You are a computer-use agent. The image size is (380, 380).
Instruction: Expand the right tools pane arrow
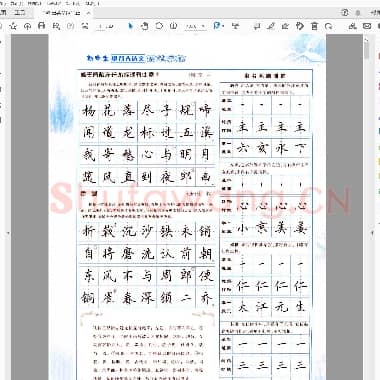point(373,233)
